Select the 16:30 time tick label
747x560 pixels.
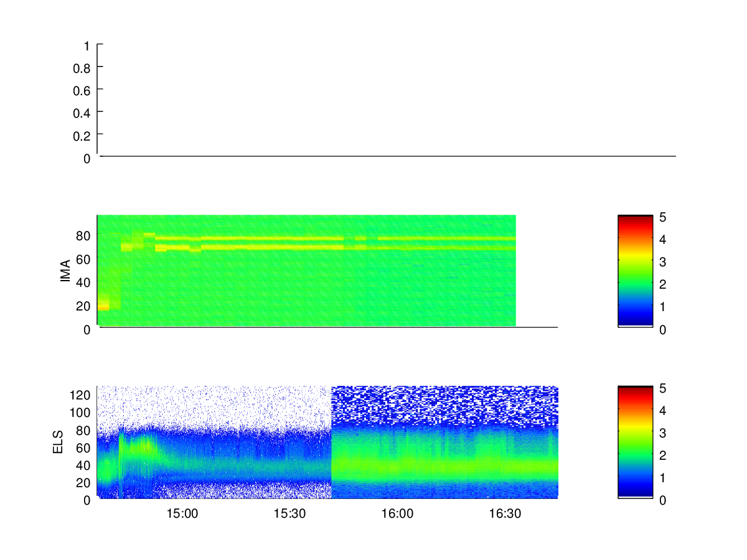coord(505,514)
